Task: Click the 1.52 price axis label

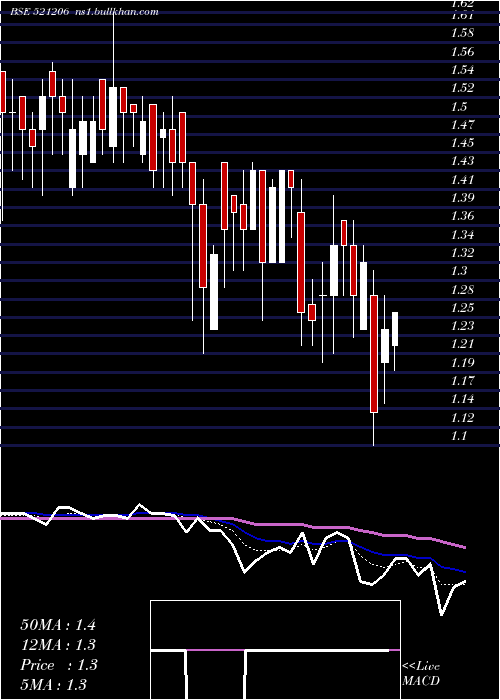Action: (x=462, y=88)
